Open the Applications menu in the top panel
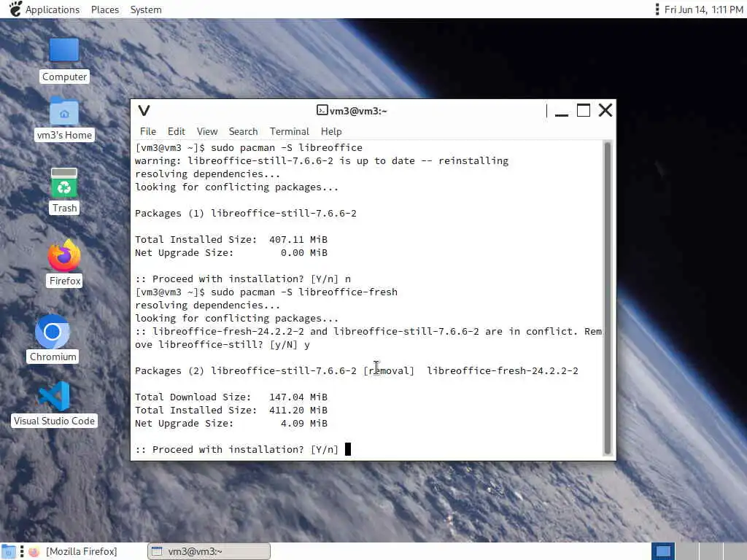The image size is (747, 560). coord(53,9)
